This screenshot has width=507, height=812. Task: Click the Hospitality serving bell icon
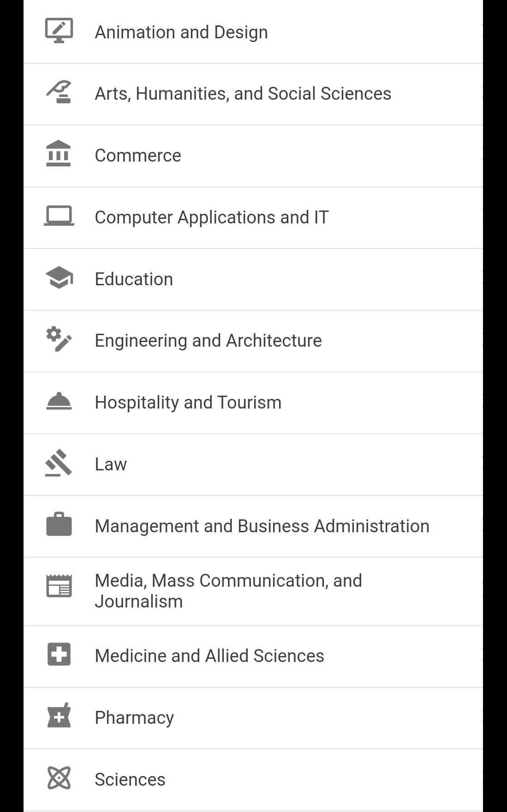click(59, 401)
